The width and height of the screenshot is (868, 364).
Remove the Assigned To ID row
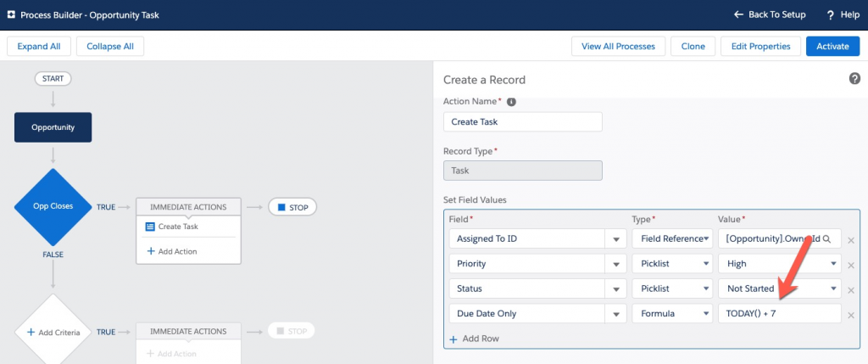[851, 240]
